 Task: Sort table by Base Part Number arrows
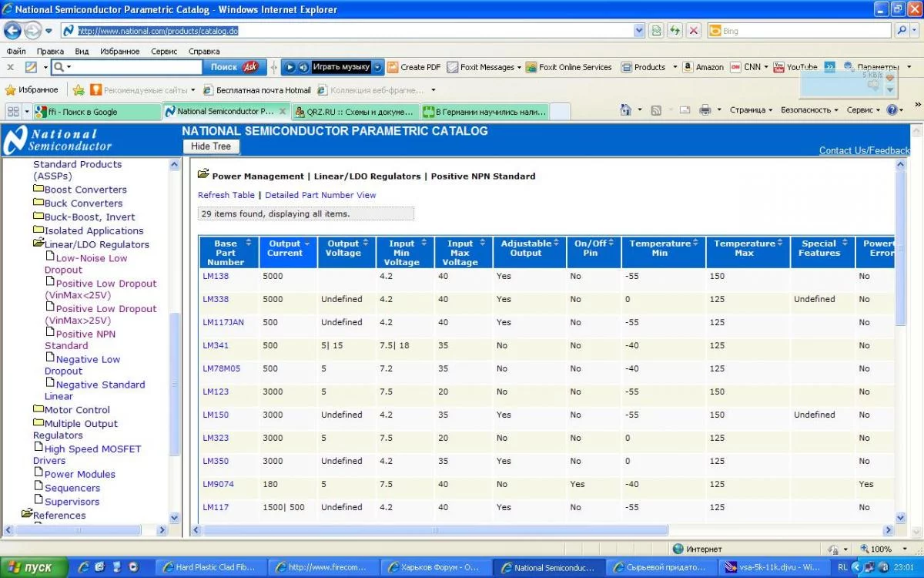(248, 244)
